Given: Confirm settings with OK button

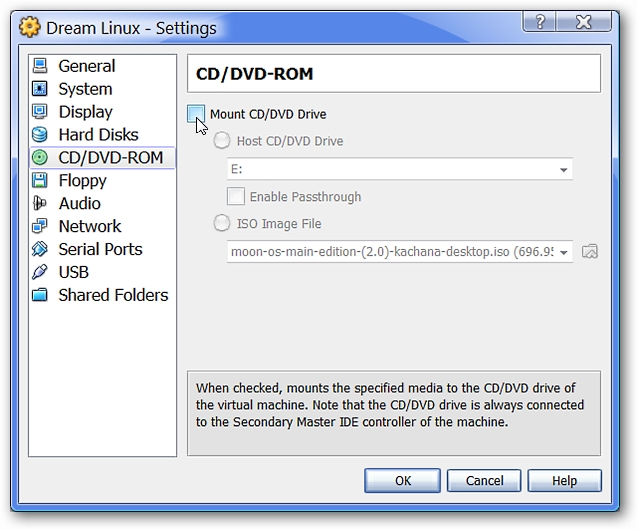Looking at the screenshot, I should [x=402, y=480].
